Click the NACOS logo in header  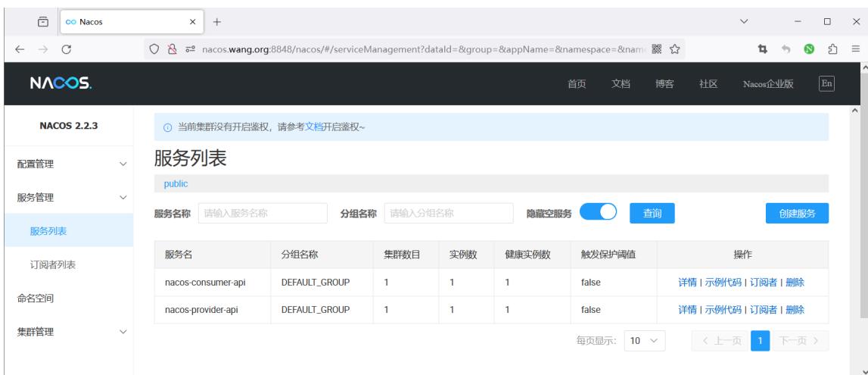61,83
